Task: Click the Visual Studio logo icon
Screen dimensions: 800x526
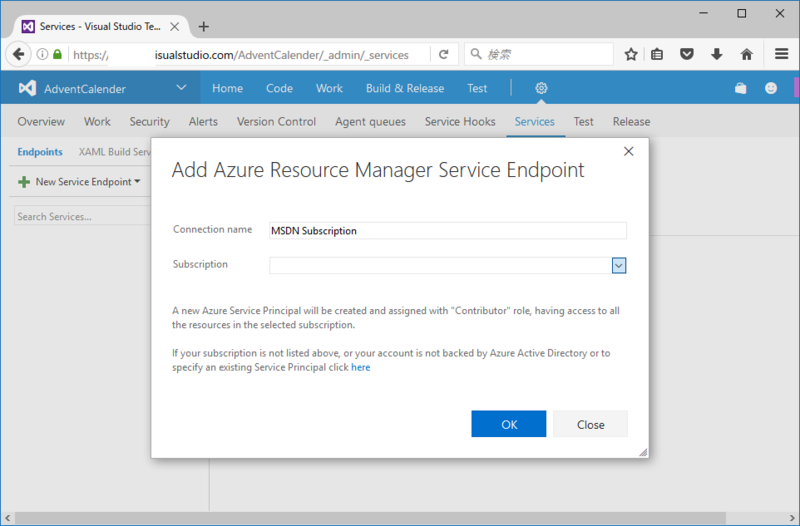Action: 27,88
